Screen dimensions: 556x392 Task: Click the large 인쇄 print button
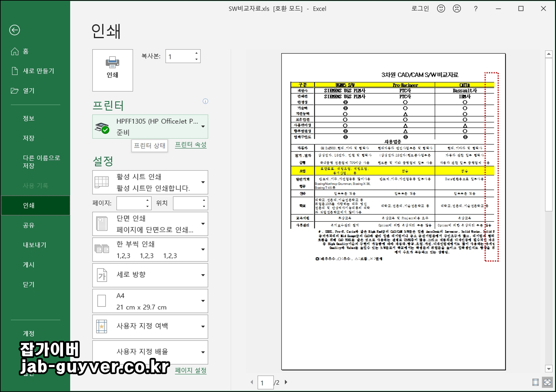point(112,70)
